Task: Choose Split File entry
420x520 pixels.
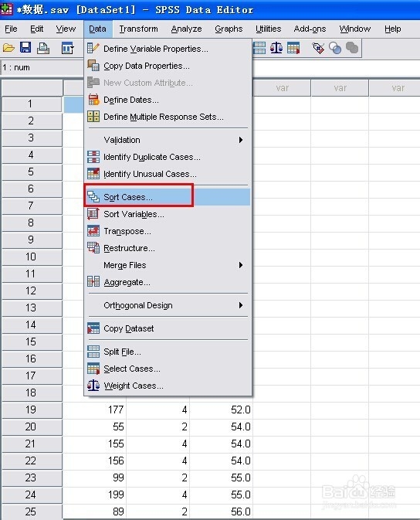Action: pos(168,352)
